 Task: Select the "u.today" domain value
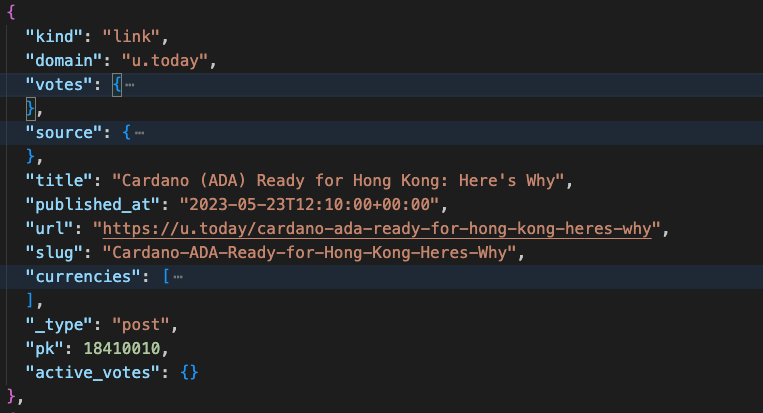point(165,60)
